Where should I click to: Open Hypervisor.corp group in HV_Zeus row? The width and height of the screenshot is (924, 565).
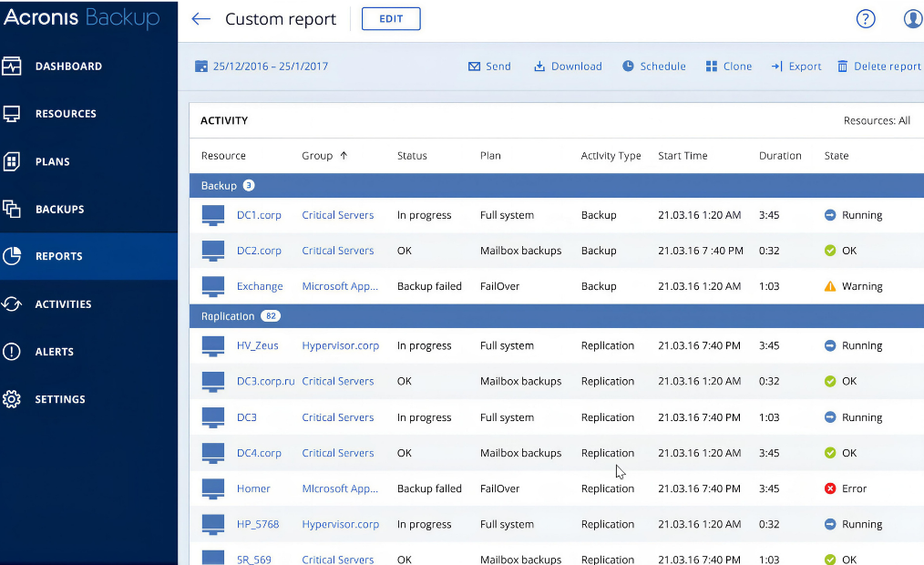pos(340,345)
